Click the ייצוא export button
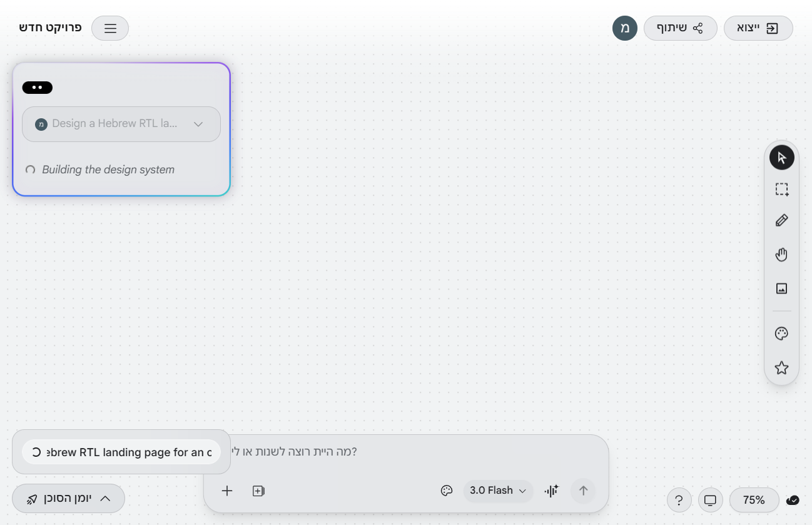The image size is (812, 525). coord(758,28)
